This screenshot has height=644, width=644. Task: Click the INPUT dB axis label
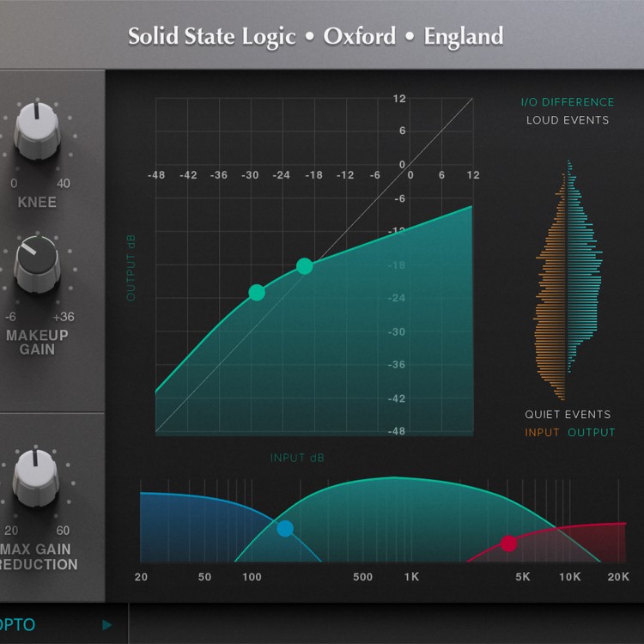(x=297, y=458)
